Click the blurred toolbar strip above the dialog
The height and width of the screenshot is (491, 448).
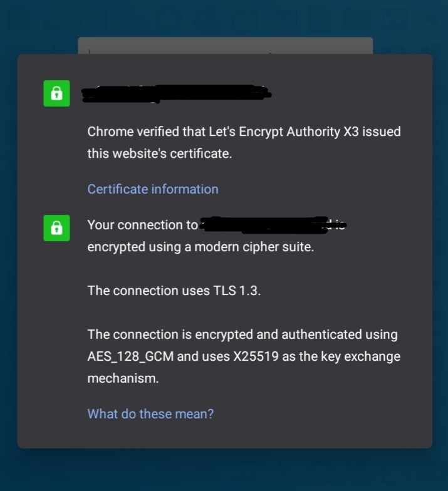(224, 19)
